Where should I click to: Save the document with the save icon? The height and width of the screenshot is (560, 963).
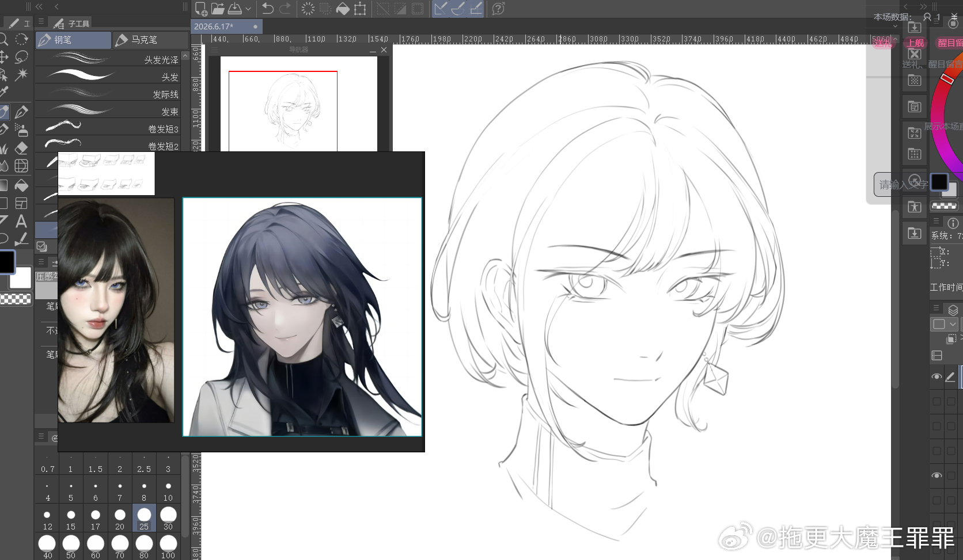click(235, 9)
